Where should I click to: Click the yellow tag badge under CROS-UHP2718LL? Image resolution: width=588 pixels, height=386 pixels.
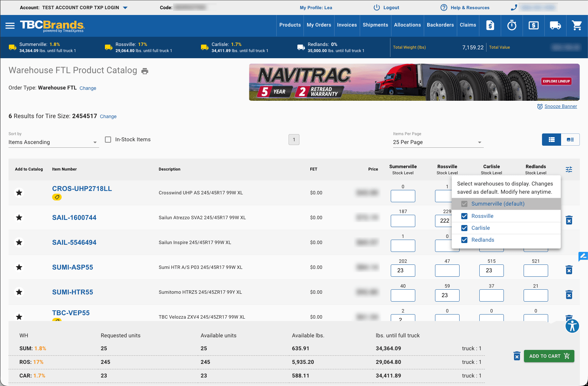coord(57,197)
